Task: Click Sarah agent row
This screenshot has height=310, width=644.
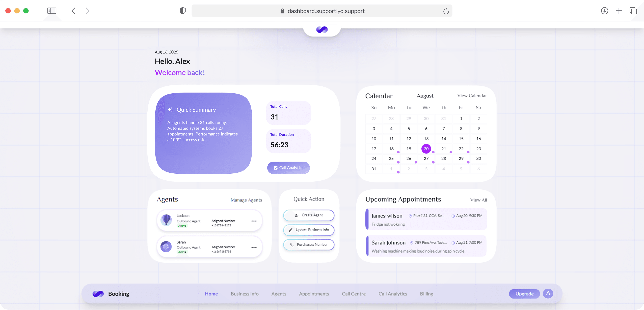Action: [x=209, y=247]
